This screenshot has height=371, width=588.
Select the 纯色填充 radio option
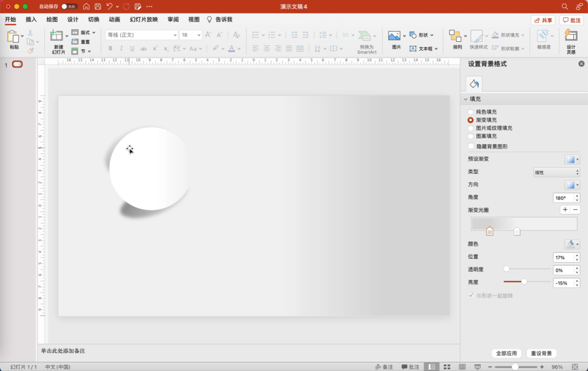pyautogui.click(x=470, y=112)
